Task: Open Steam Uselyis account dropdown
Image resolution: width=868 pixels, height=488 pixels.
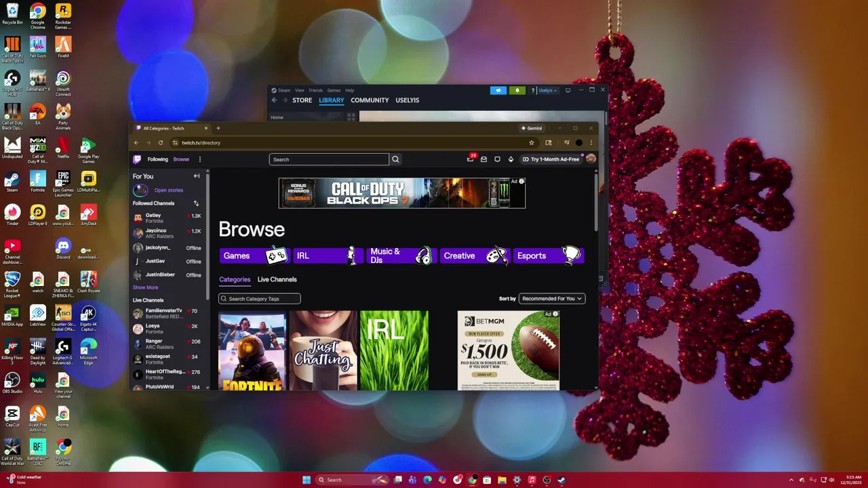Action: 547,90
